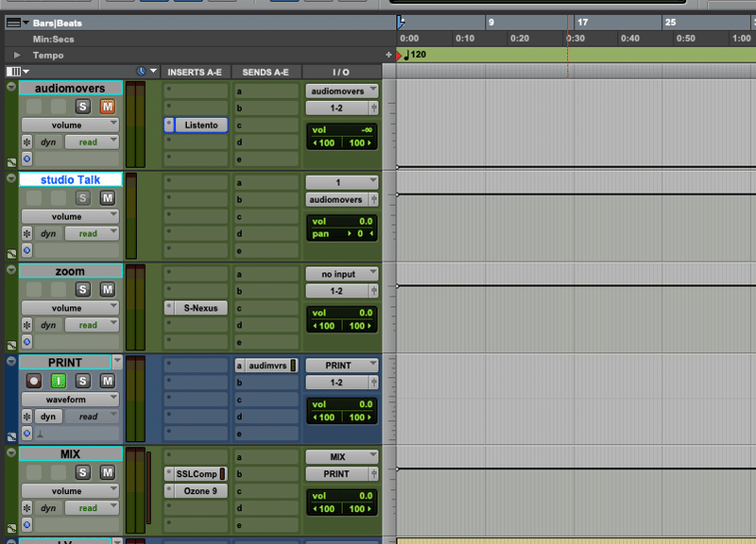Image resolution: width=756 pixels, height=544 pixels.
Task: Select the zoom track name
Action: [x=70, y=271]
